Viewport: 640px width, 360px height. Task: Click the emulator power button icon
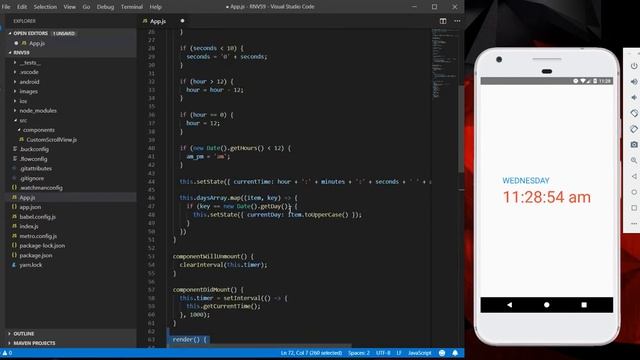coord(634,66)
